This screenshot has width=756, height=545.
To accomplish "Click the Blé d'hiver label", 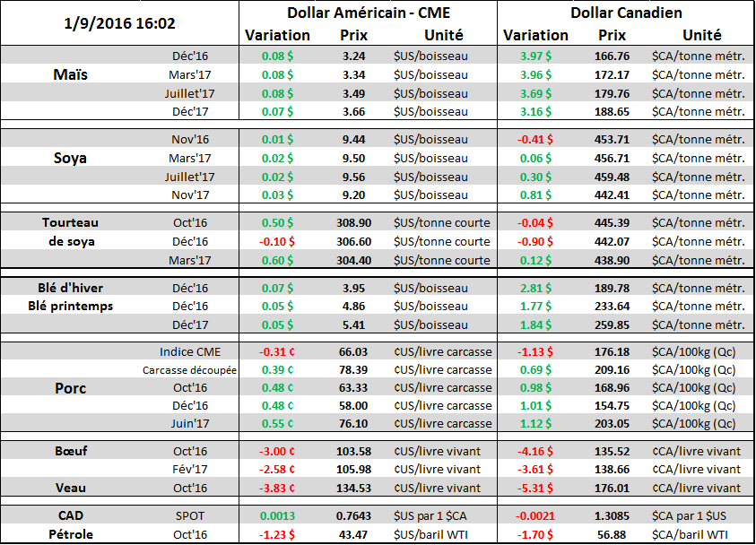I will (70, 288).
